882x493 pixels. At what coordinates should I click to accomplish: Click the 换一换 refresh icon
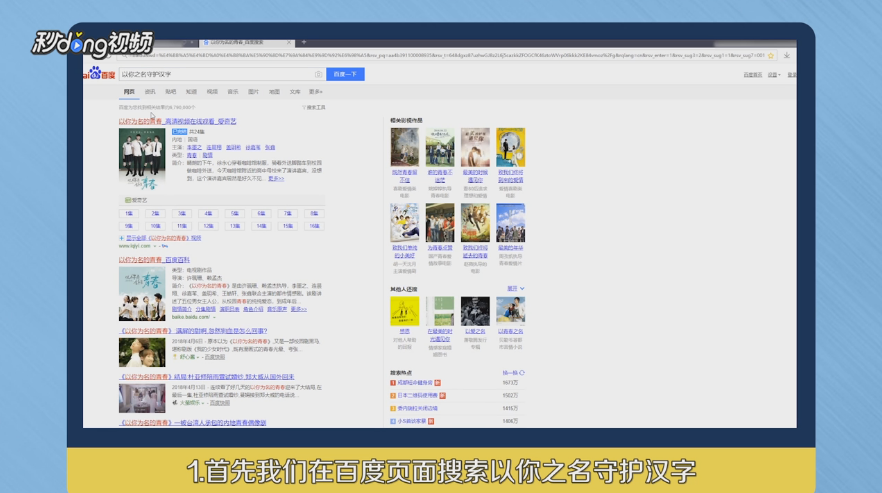pyautogui.click(x=522, y=373)
